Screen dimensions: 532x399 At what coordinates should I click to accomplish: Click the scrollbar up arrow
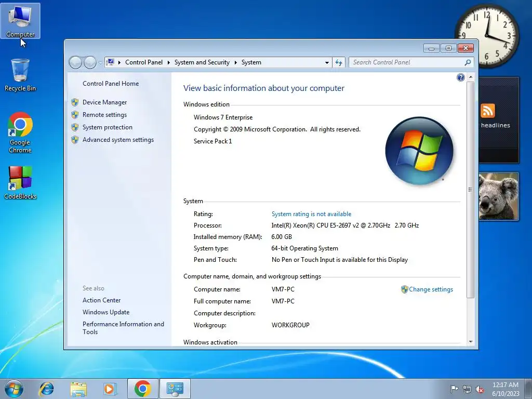tap(471, 77)
